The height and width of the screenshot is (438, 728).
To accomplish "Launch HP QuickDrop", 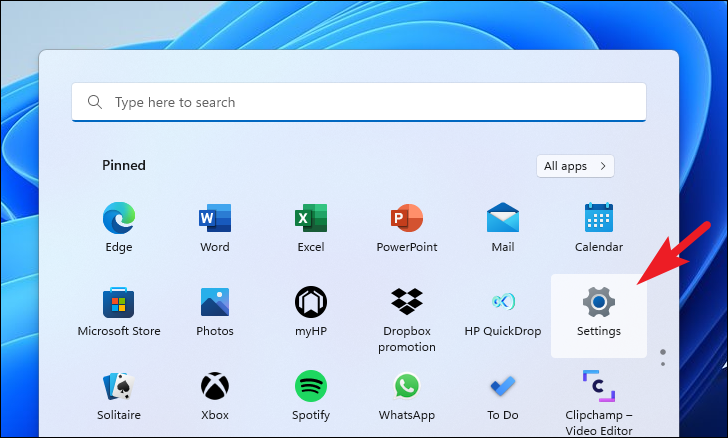I will click(503, 311).
